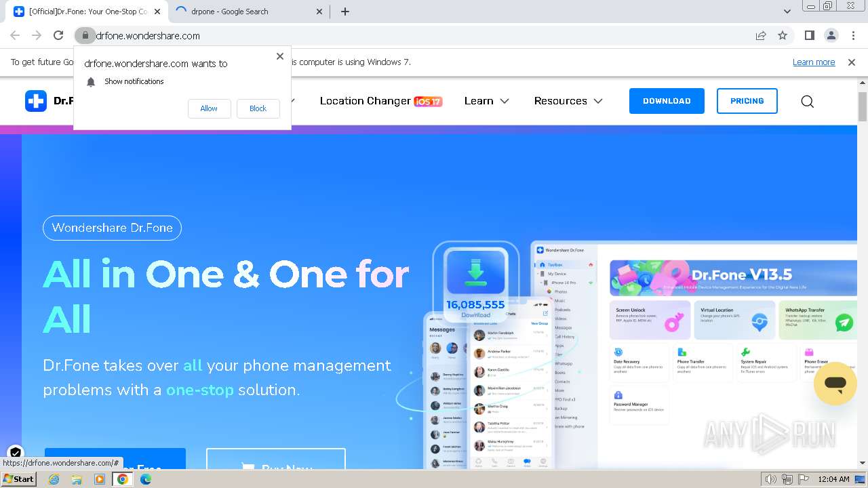Image resolution: width=868 pixels, height=488 pixels.
Task: Click the notification bell icon
Action: [x=91, y=81]
